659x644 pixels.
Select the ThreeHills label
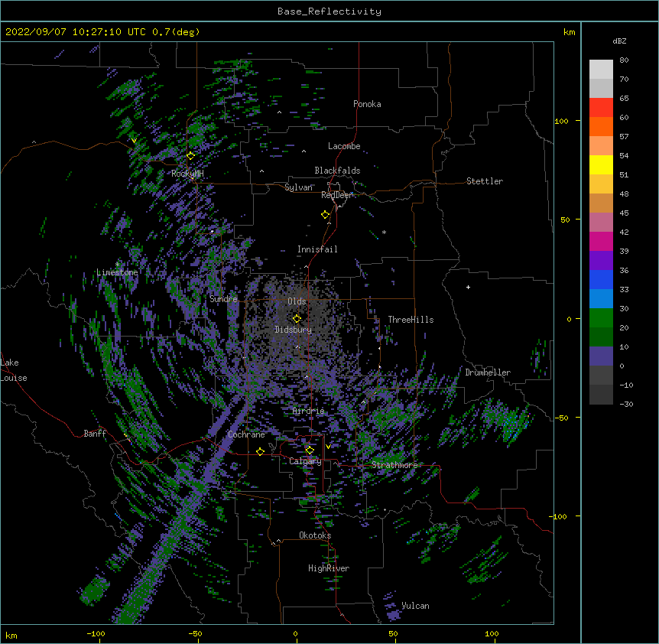pos(411,320)
